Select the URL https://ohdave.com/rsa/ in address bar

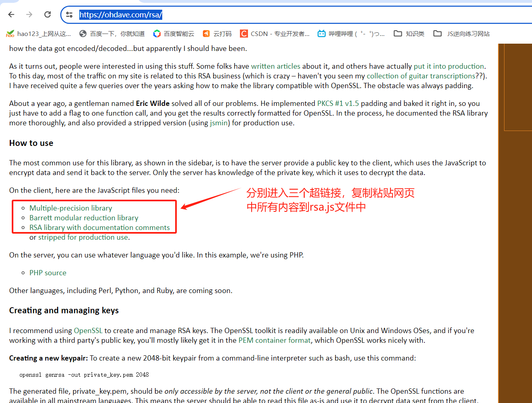121,15
